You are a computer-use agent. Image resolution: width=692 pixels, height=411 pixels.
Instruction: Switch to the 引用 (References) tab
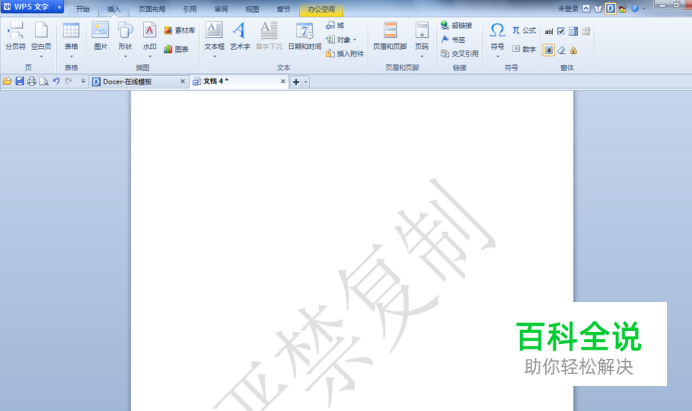pos(190,9)
